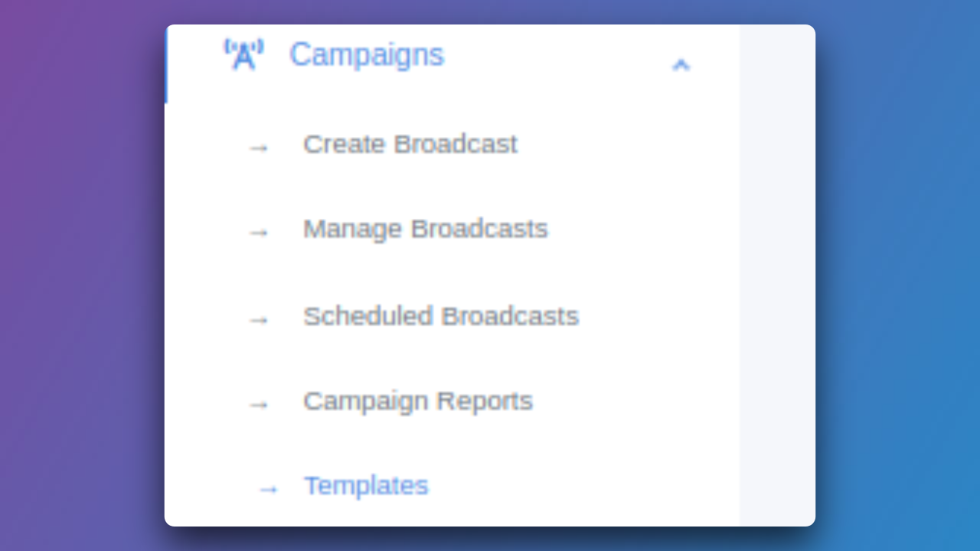Click the word Manage in the submenu

click(352, 230)
